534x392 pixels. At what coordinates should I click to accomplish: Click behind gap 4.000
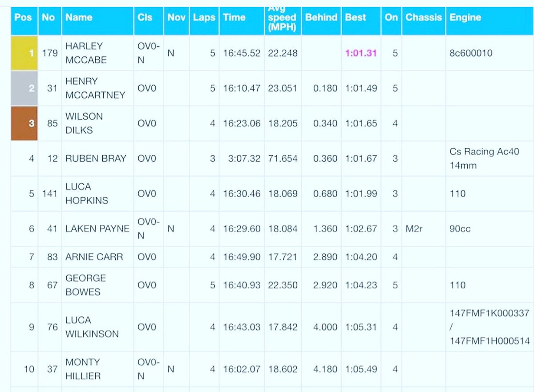click(x=325, y=327)
